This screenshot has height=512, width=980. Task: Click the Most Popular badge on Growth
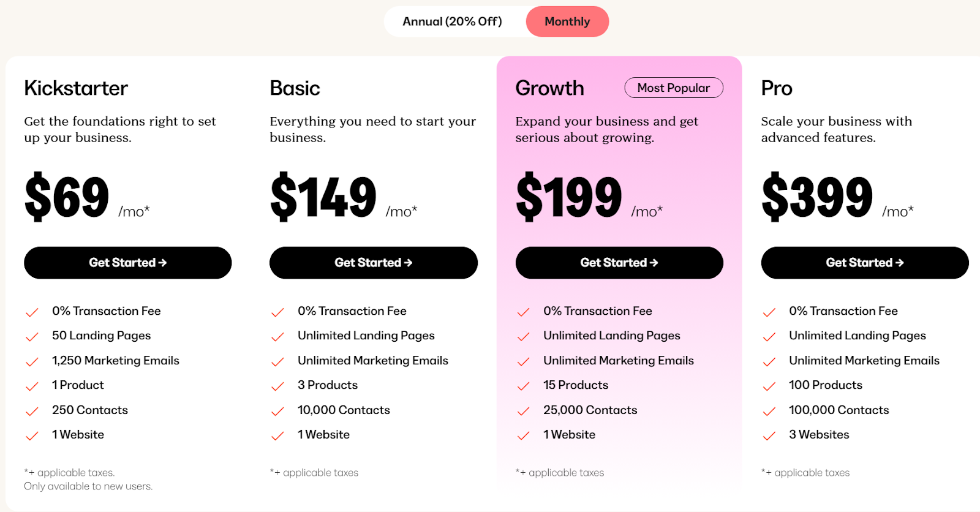[x=673, y=88]
